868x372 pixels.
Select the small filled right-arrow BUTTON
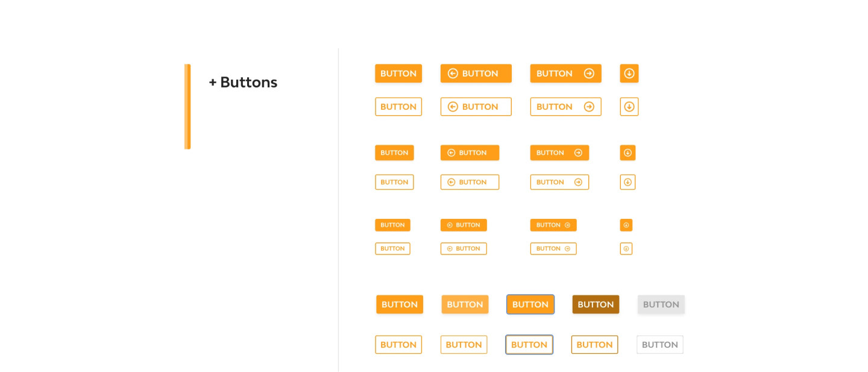[x=553, y=225]
